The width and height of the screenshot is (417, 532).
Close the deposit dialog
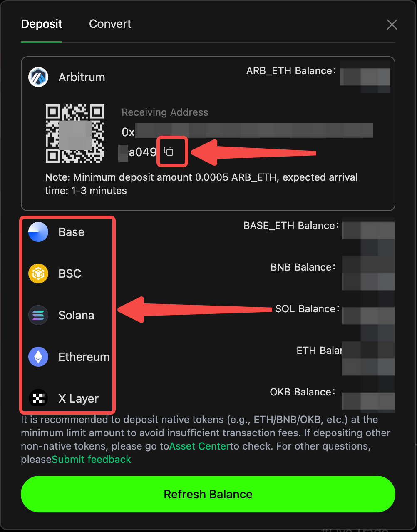pyautogui.click(x=392, y=25)
